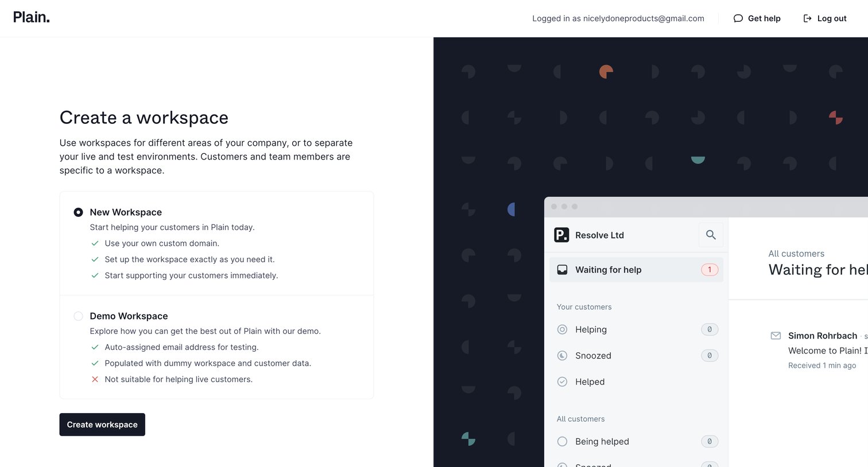Click the Helping status icon
Screen dimensions: 868x467
pos(563,329)
